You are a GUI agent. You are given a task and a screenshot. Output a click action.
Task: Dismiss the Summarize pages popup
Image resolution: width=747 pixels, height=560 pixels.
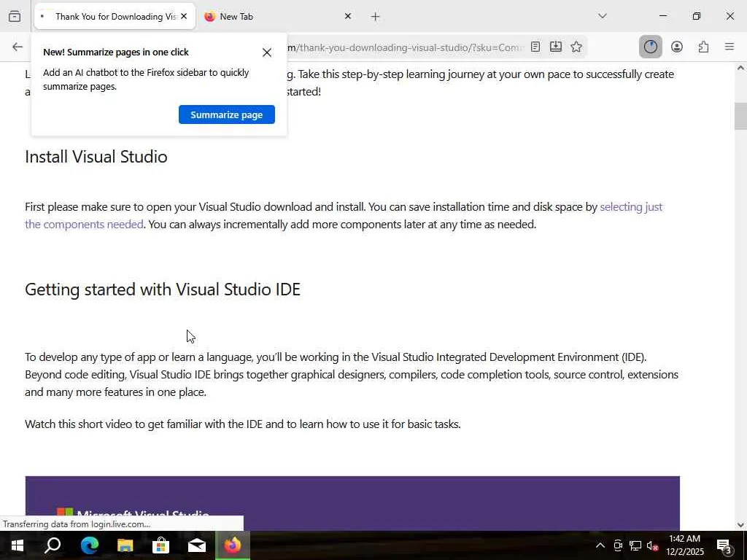[267, 52]
